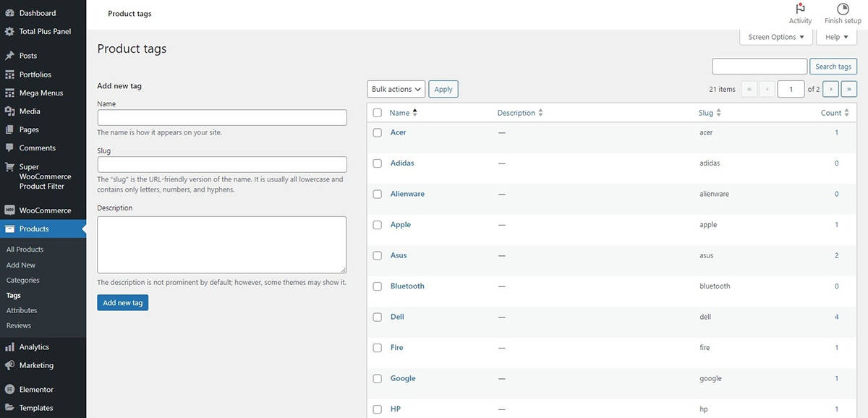Click the Mega Menus icon
The width and height of the screenshot is (868, 418).
(9, 93)
